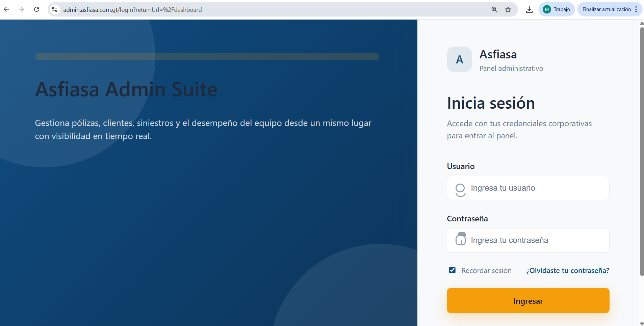Viewport: 644px width, 326px height.
Task: Reload the current page
Action: click(x=37, y=9)
